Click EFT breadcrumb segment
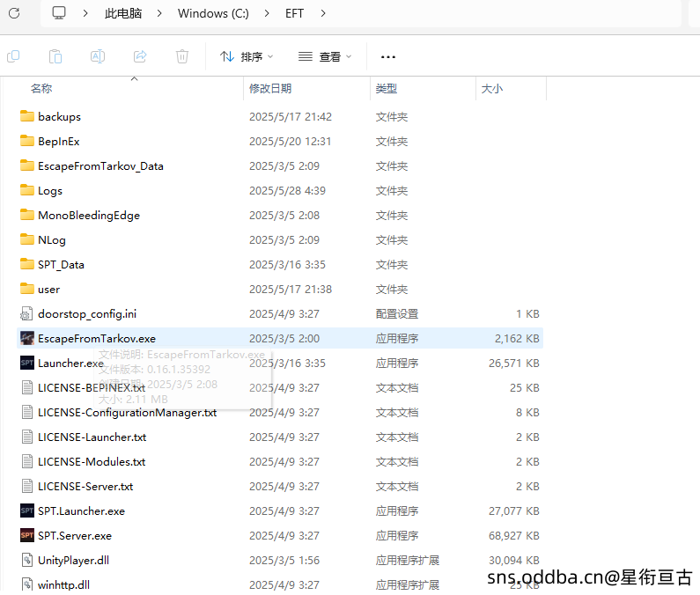700x595 pixels. 295,13
